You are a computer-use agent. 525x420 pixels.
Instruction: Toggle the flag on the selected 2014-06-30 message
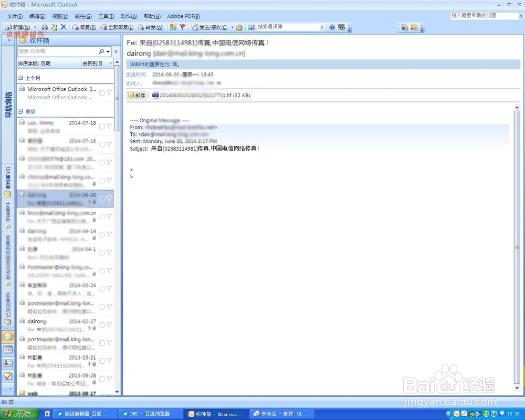pos(109,198)
